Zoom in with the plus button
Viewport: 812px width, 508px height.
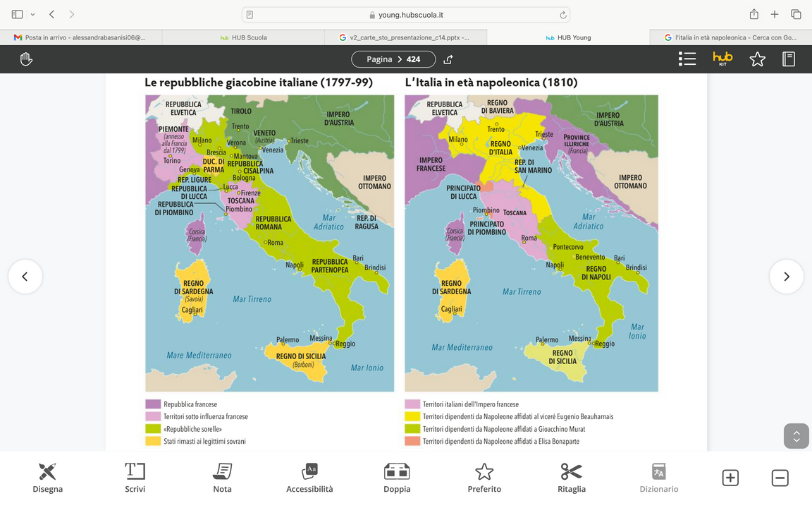(730, 478)
